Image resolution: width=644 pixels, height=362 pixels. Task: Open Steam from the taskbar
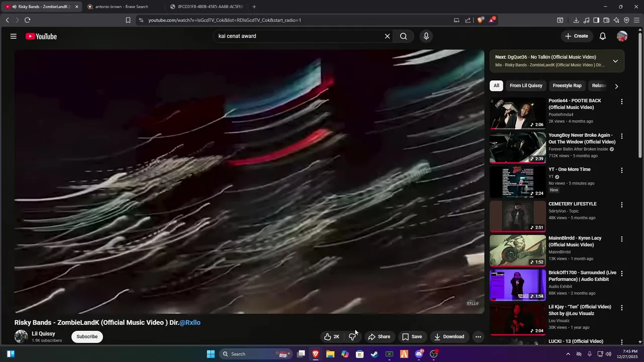(374, 354)
